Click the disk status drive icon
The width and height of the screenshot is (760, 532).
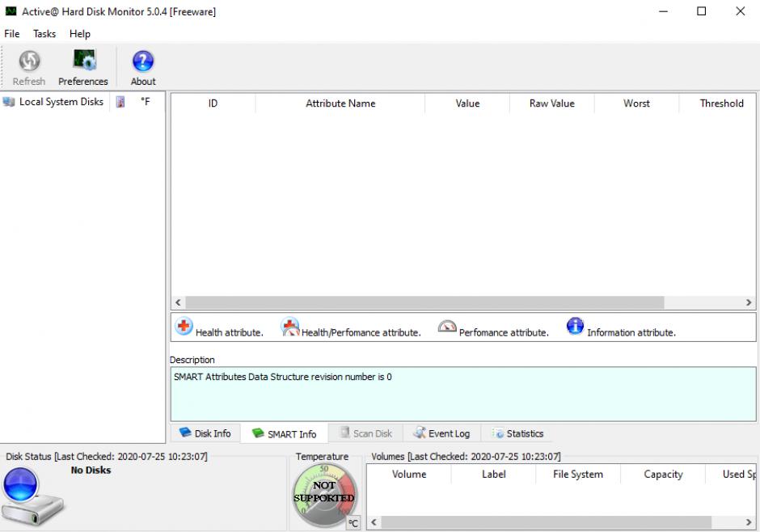click(32, 497)
